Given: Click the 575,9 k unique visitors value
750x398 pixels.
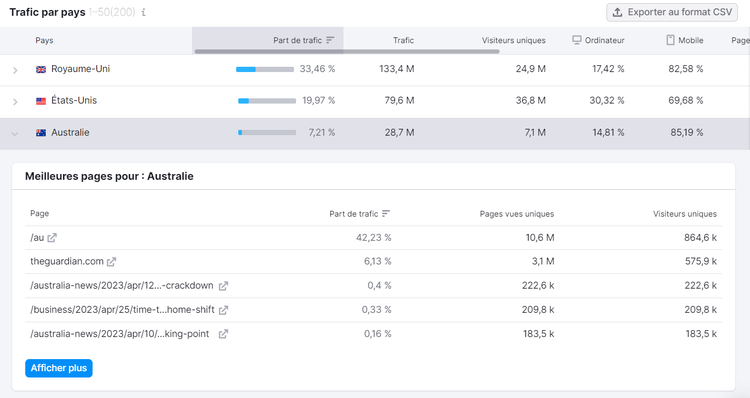Looking at the screenshot, I should (x=701, y=262).
